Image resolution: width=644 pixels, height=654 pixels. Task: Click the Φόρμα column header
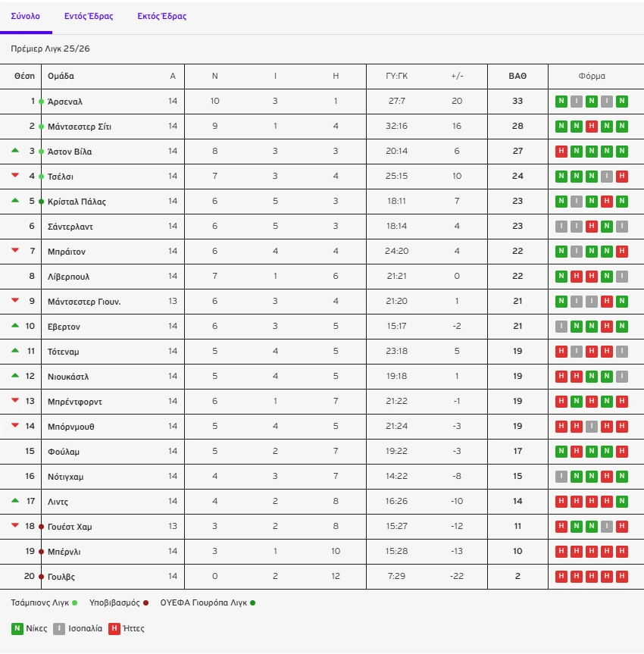click(x=592, y=77)
